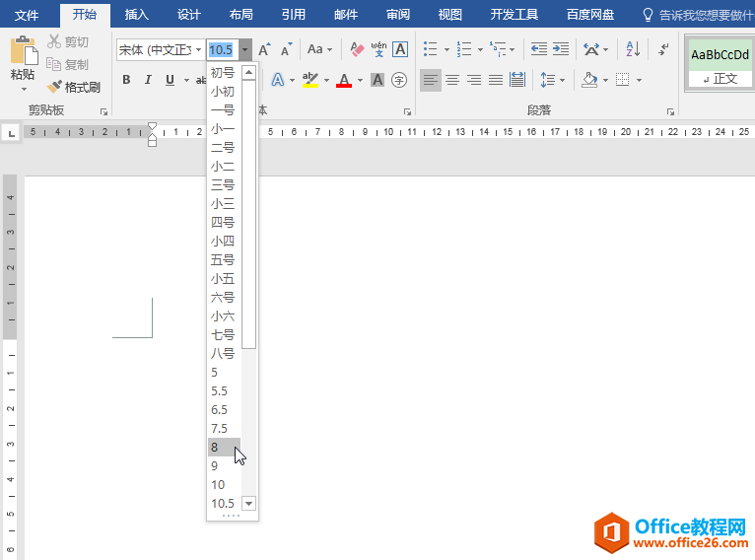Sort text with A-Z sort icon
Viewport: 755px width, 560px height.
[633, 49]
